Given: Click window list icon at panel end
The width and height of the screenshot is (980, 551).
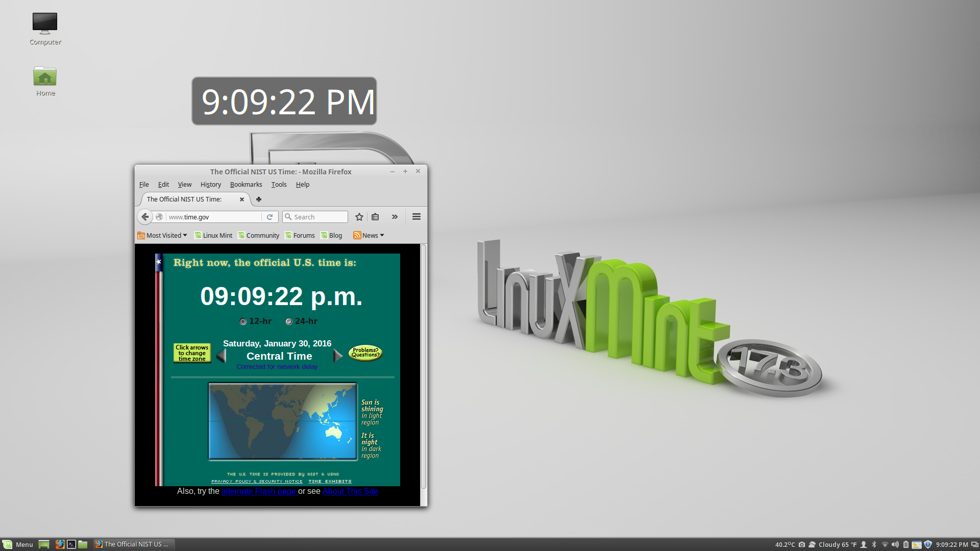Looking at the screenshot, I should click(974, 544).
